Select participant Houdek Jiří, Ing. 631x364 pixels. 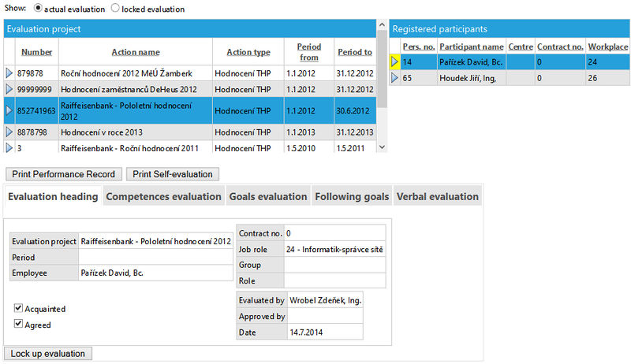[x=510, y=78]
